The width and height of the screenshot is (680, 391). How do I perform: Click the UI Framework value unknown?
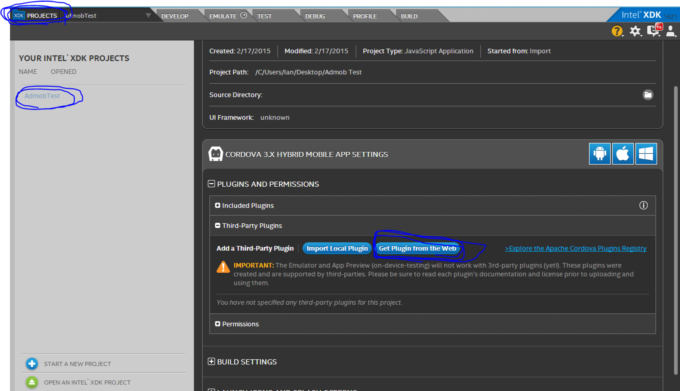(x=275, y=117)
